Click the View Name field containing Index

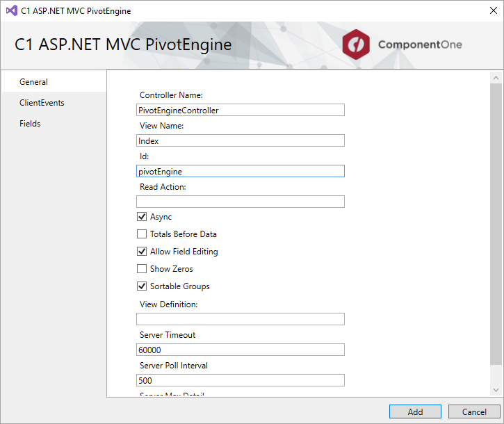tap(241, 140)
